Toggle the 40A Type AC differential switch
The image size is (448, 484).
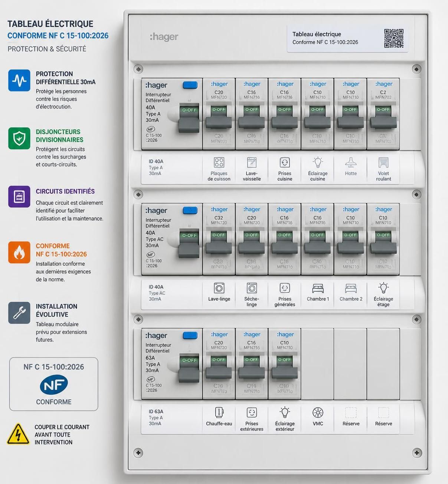pos(189,245)
